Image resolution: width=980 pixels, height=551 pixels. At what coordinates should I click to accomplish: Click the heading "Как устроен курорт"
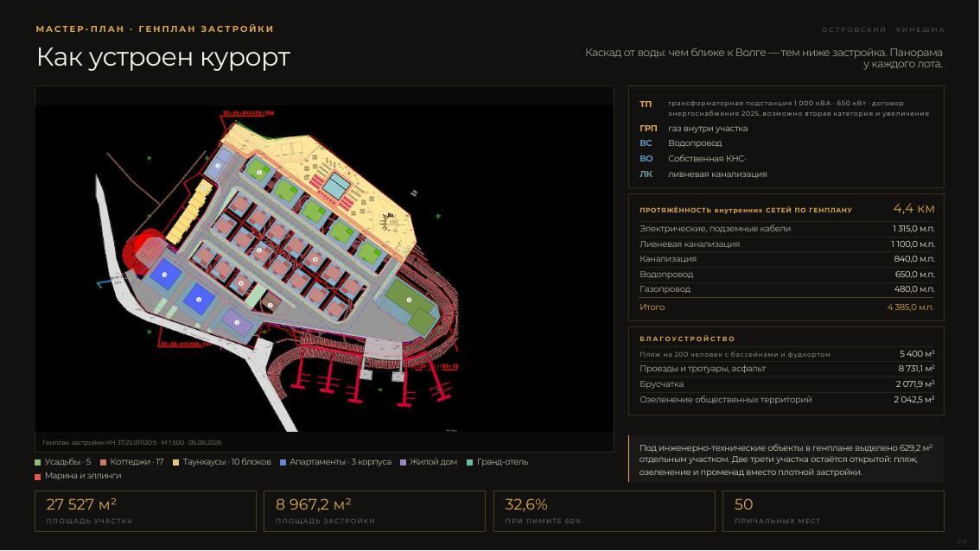(163, 57)
